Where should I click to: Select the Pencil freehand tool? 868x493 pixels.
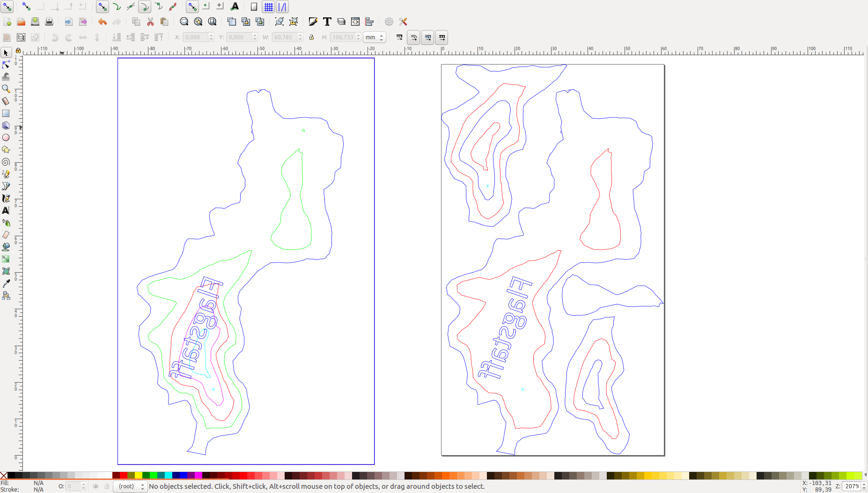click(x=6, y=174)
